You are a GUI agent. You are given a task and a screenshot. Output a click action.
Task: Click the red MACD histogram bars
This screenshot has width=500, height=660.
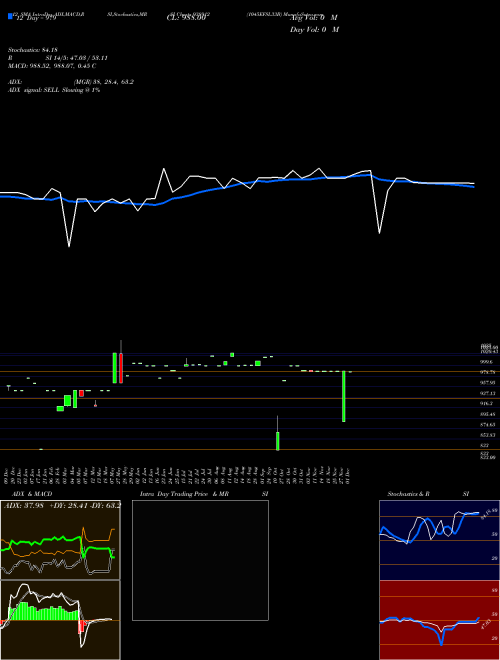click(82, 626)
